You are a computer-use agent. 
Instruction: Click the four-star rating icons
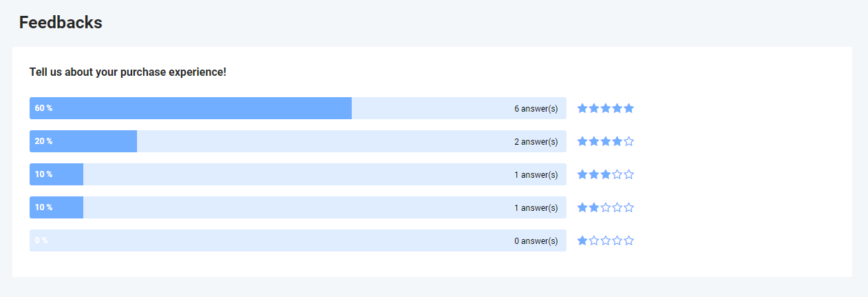pyautogui.click(x=605, y=141)
